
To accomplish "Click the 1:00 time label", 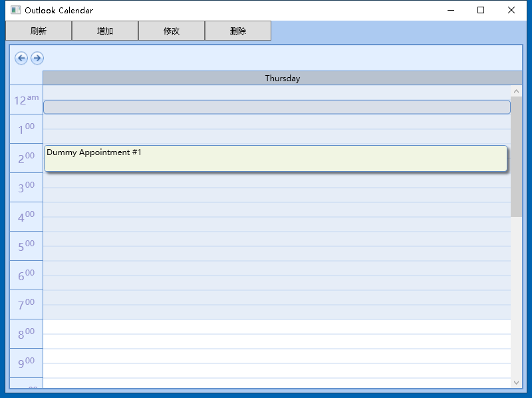I will coord(27,129).
